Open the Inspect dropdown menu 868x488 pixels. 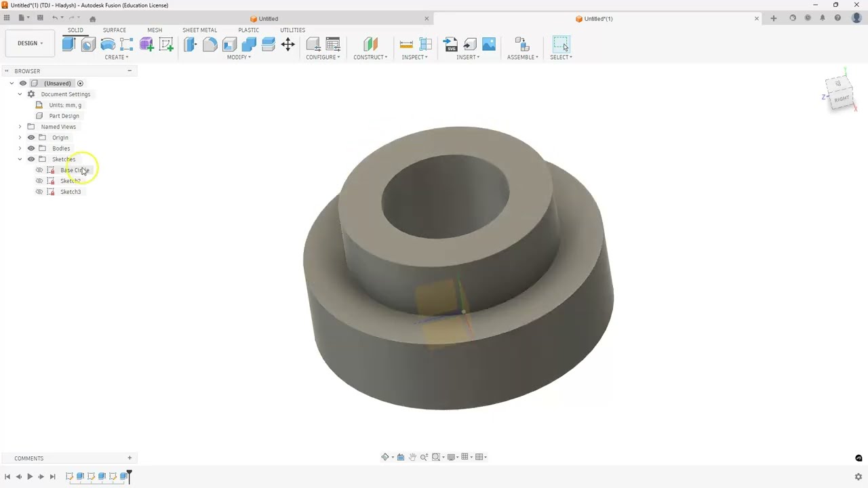(x=414, y=57)
